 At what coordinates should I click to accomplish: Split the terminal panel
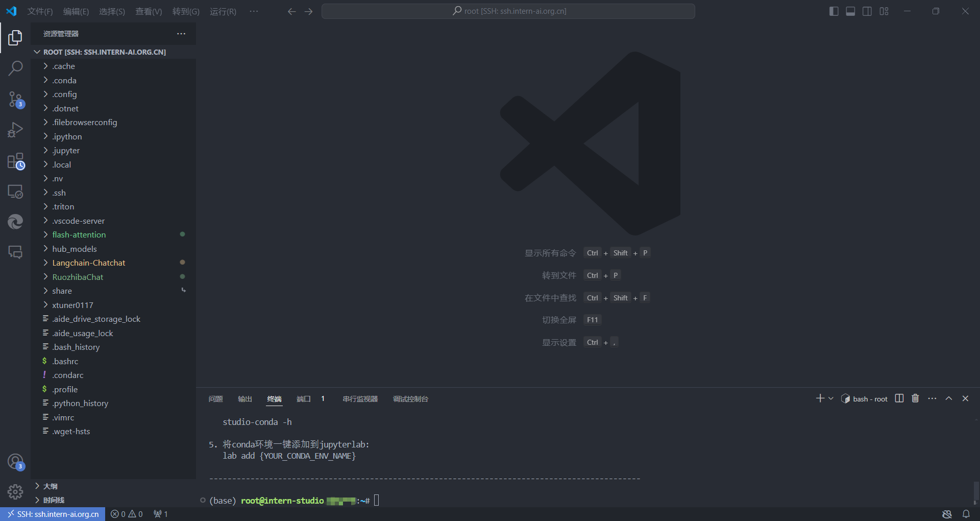899,398
